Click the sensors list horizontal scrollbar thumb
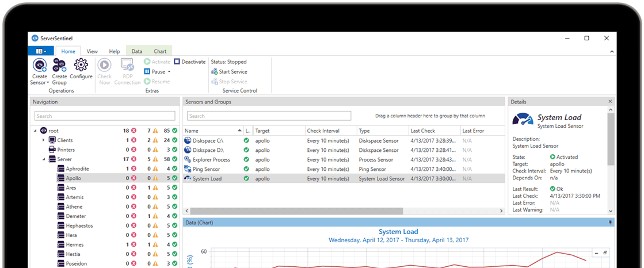Viewport: 644px width, 268px height. 296,210
